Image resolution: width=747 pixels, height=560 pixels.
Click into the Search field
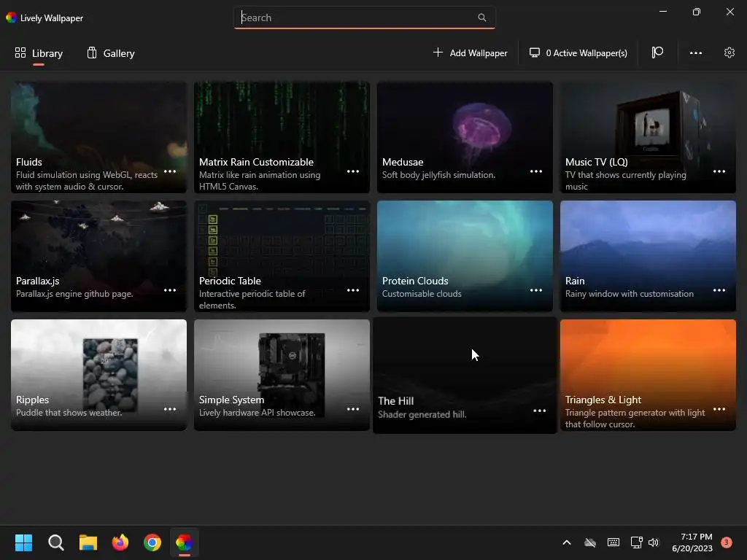point(365,17)
